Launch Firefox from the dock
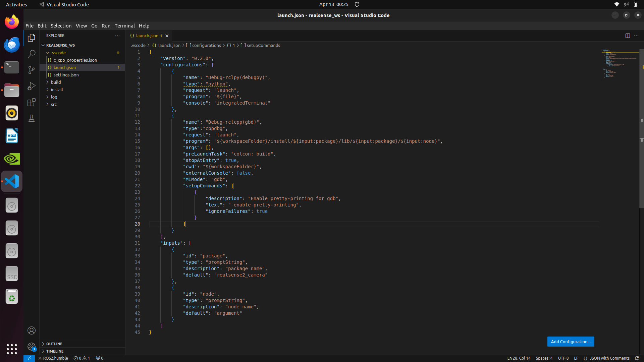The image size is (644, 362). (12, 22)
